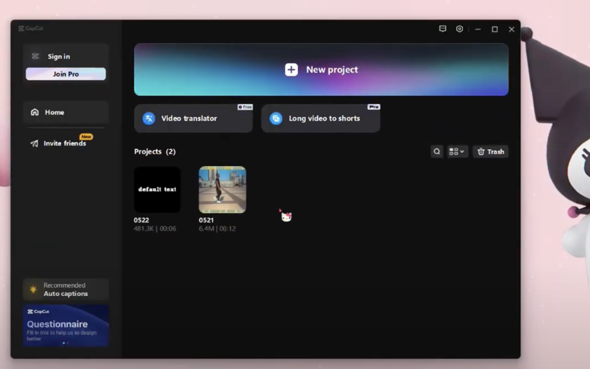Click the Home house icon
Image resolution: width=590 pixels, height=369 pixels.
pyautogui.click(x=35, y=112)
